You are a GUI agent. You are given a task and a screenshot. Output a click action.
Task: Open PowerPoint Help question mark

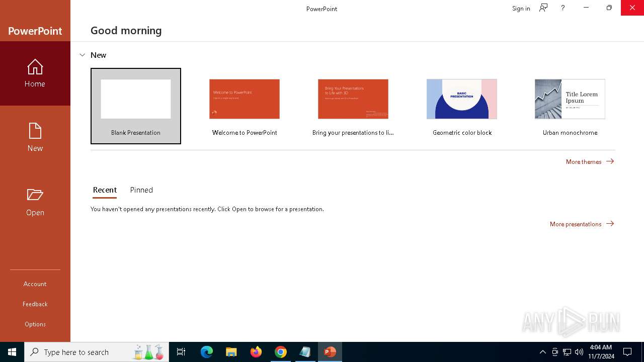pyautogui.click(x=563, y=8)
